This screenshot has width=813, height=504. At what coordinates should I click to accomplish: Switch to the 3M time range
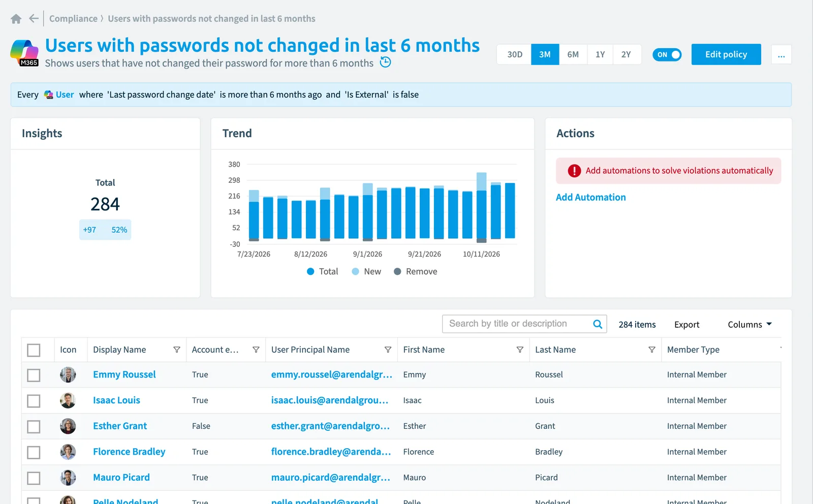coord(545,54)
